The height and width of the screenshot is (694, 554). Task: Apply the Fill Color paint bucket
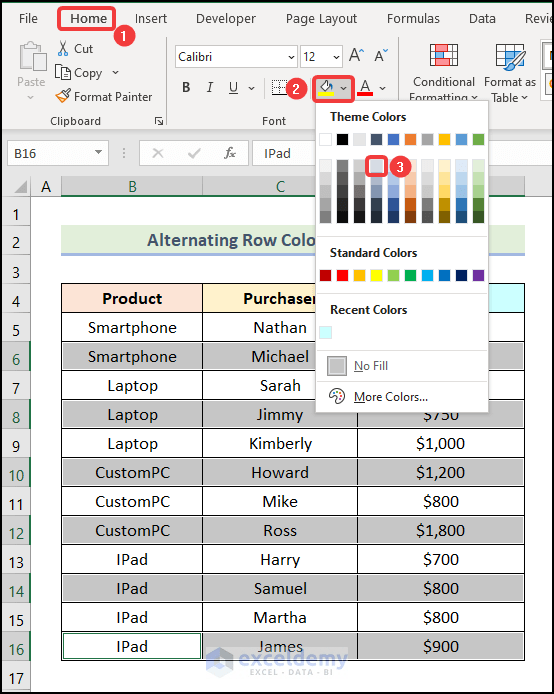coord(326,88)
